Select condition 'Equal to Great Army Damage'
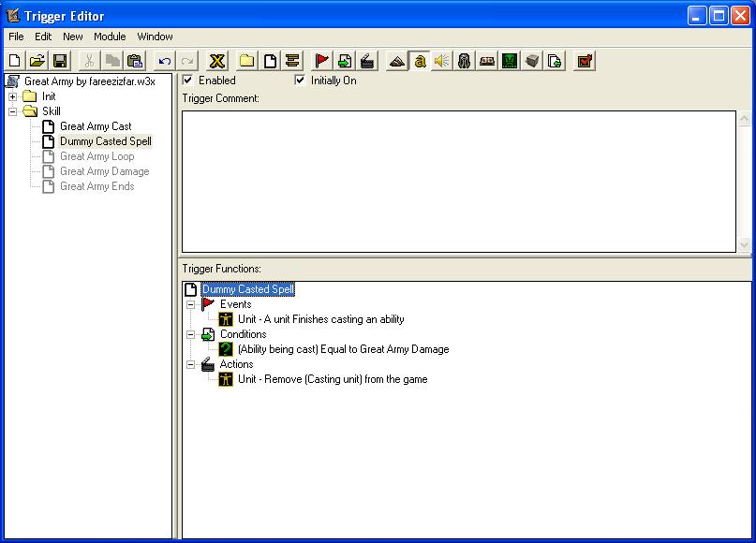 (x=343, y=349)
